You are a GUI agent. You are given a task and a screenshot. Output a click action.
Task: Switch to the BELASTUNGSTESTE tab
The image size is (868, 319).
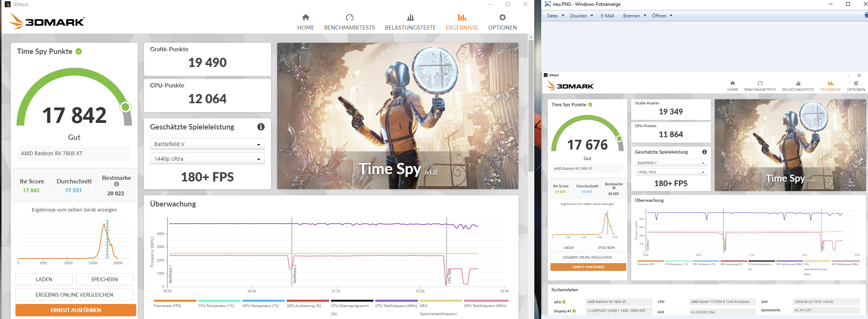click(410, 28)
